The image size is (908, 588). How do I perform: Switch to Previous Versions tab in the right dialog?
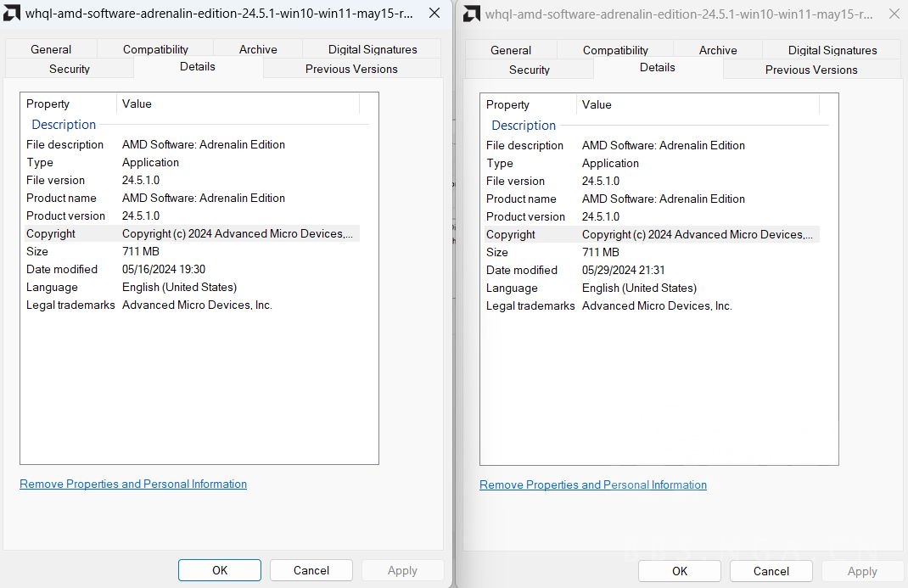pos(811,70)
